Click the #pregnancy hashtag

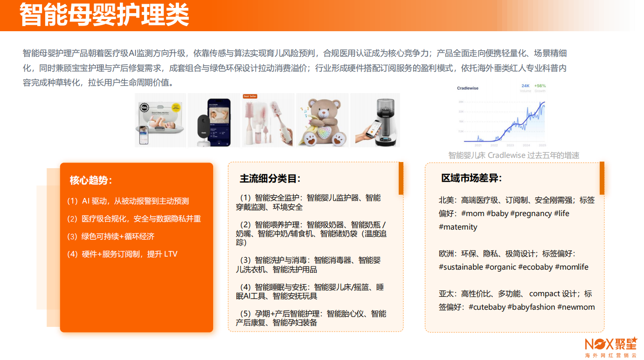[531, 214]
